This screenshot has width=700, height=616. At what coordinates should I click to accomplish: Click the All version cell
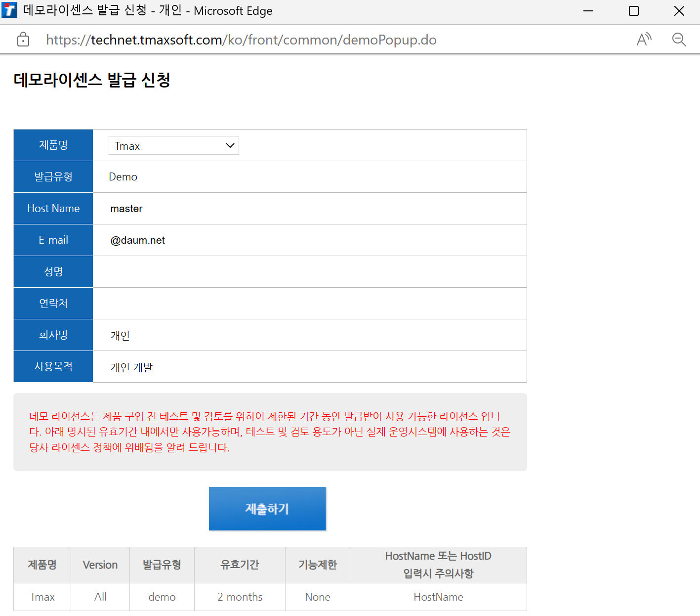[x=100, y=597]
